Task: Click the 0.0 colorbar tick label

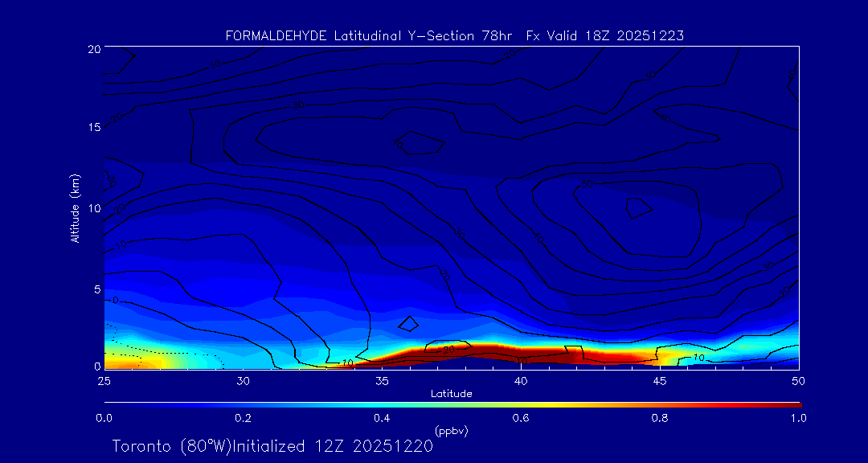Action: point(104,418)
